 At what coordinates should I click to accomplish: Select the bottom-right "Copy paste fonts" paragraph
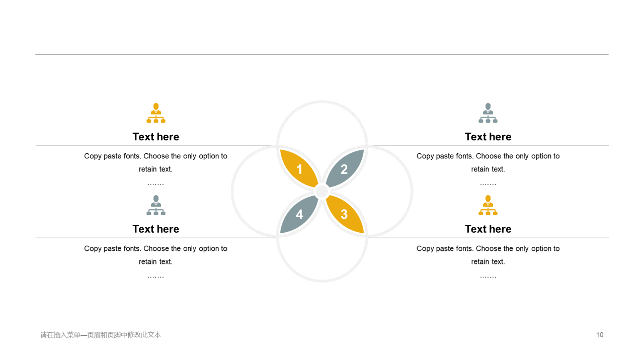[x=488, y=255]
